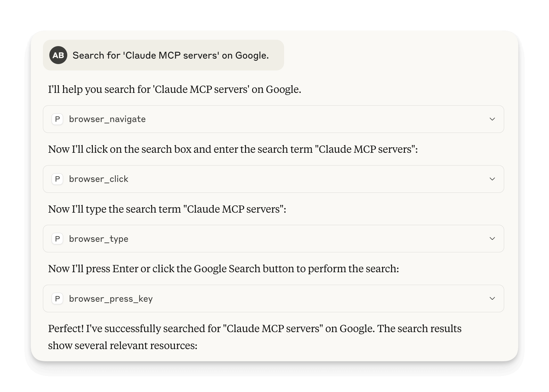Click the chevron on the browser_type card
The height and width of the screenshot is (392, 549).
[x=492, y=239]
